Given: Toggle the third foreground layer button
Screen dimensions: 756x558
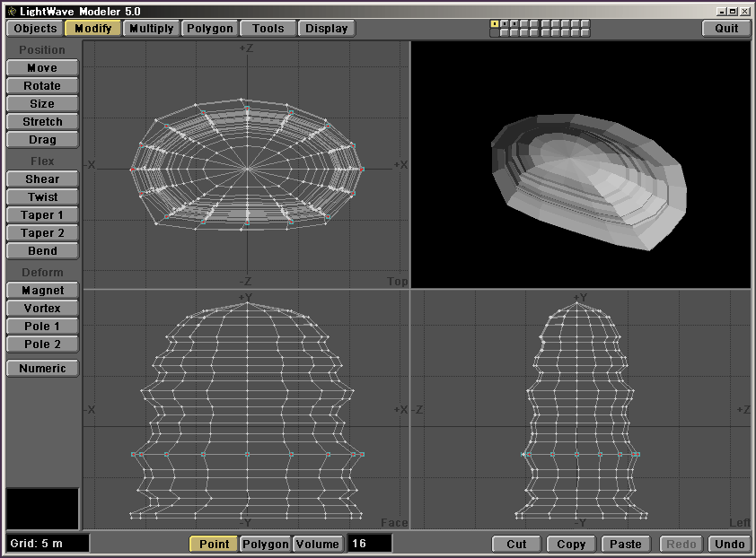Looking at the screenshot, I should pyautogui.click(x=514, y=24).
